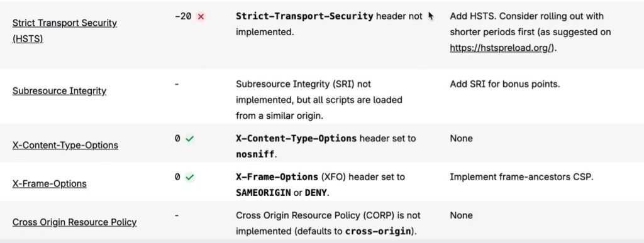The height and width of the screenshot is (243, 644).
Task: Open the Cross Origin Resource Policy link
Action: tap(74, 222)
